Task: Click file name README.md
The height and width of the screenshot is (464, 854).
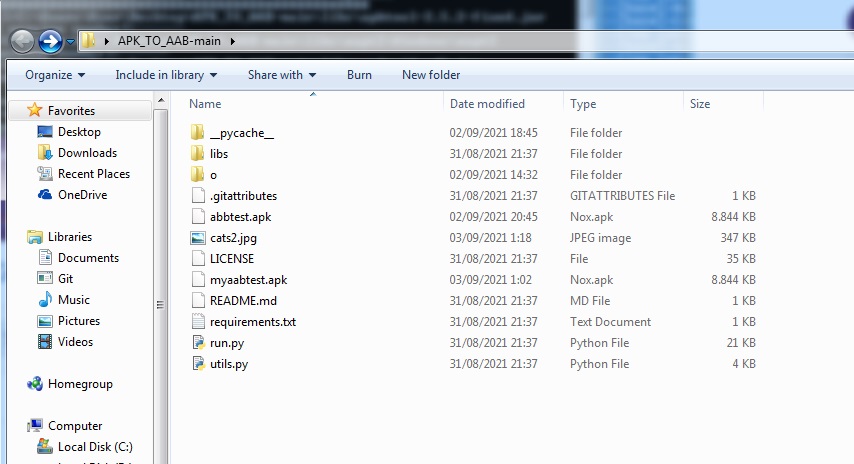Action: [243, 301]
